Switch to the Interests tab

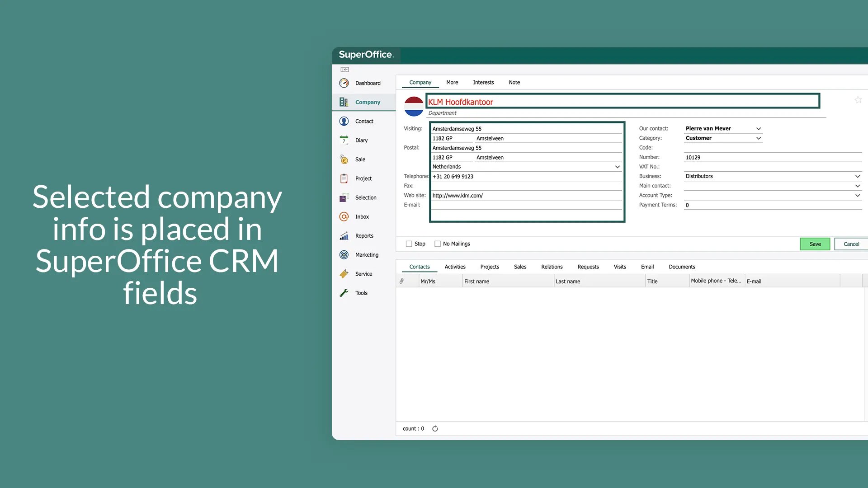[483, 82]
